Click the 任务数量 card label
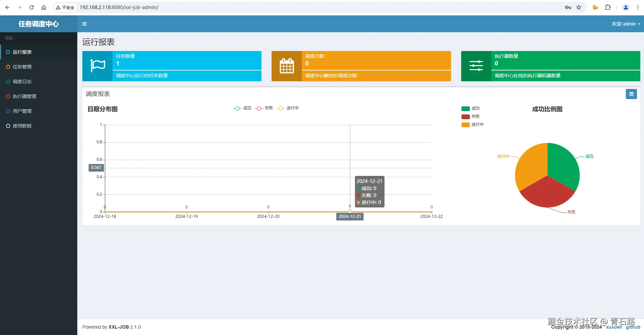This screenshot has width=644, height=335. click(x=125, y=56)
